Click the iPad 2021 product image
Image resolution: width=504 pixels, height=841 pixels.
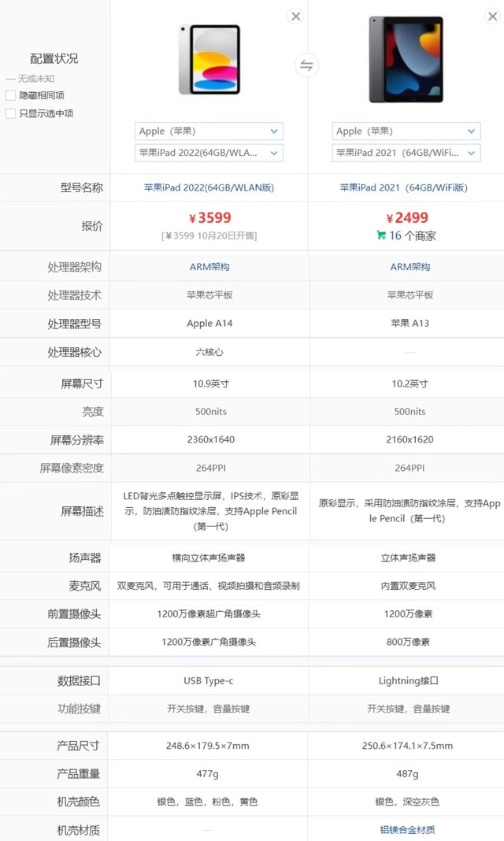click(x=406, y=59)
